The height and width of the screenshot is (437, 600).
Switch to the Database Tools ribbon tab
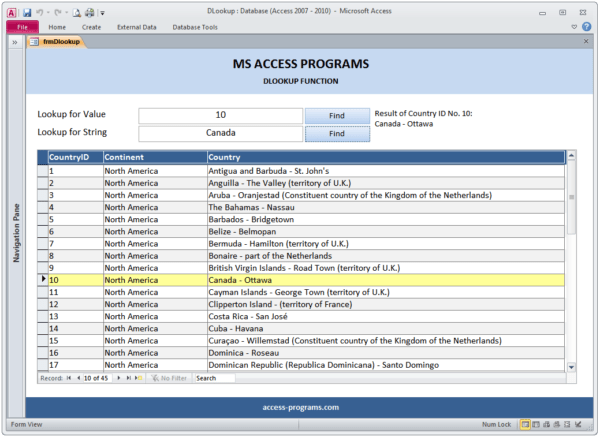pyautogui.click(x=195, y=27)
